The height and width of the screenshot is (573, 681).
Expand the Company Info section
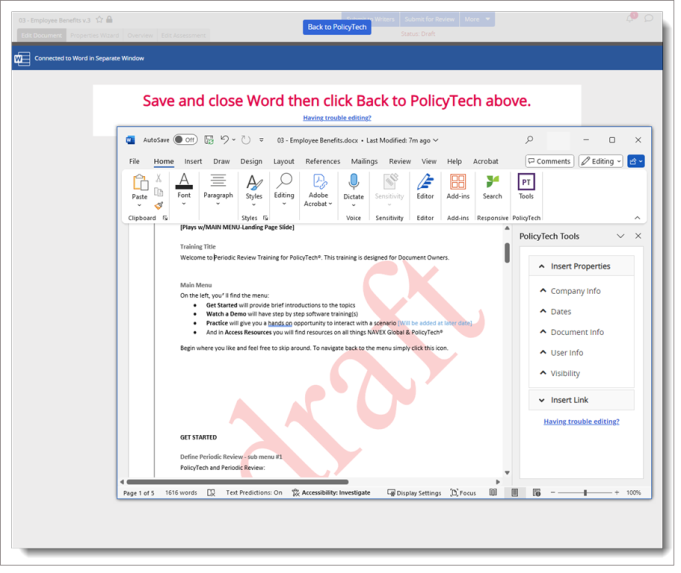tap(570, 291)
